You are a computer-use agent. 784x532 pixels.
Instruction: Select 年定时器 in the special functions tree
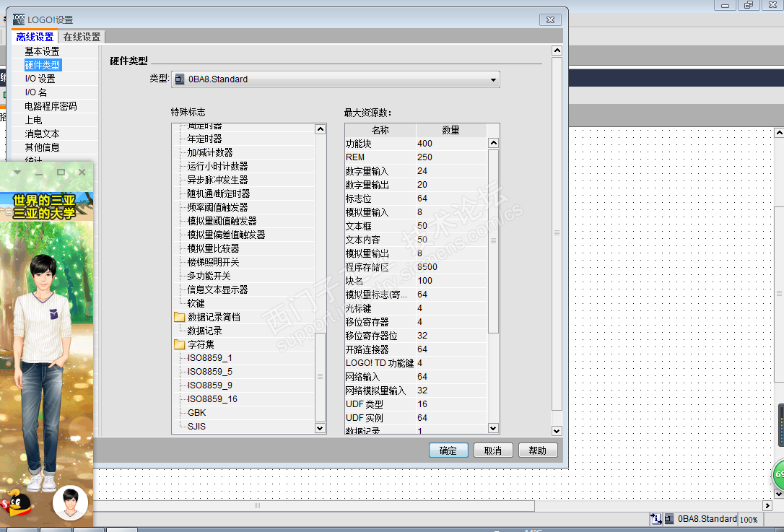coord(204,139)
